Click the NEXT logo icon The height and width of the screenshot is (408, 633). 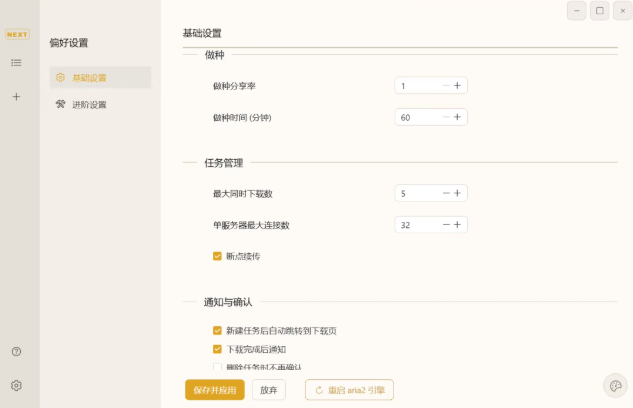tap(17, 34)
